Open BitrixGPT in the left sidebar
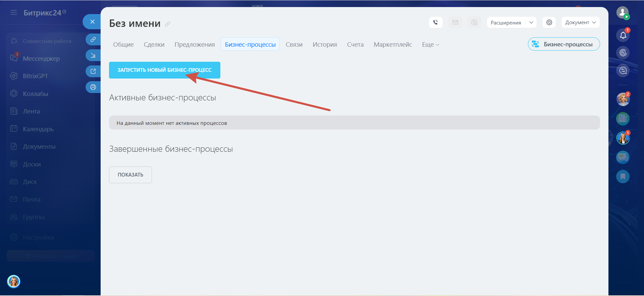 tap(35, 76)
